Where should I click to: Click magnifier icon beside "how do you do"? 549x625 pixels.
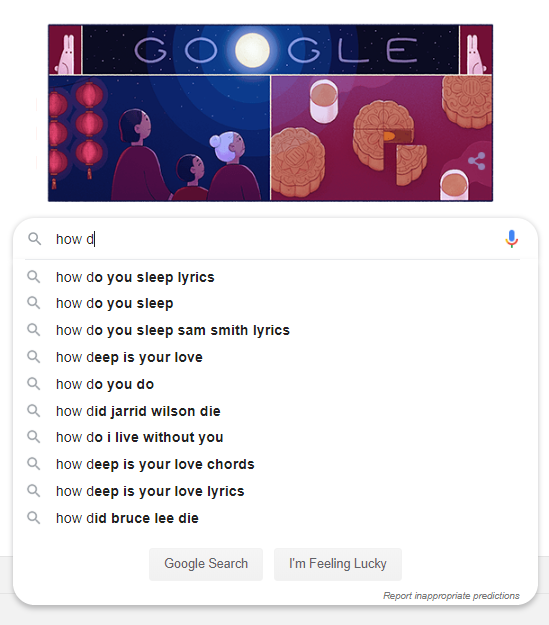click(33, 384)
